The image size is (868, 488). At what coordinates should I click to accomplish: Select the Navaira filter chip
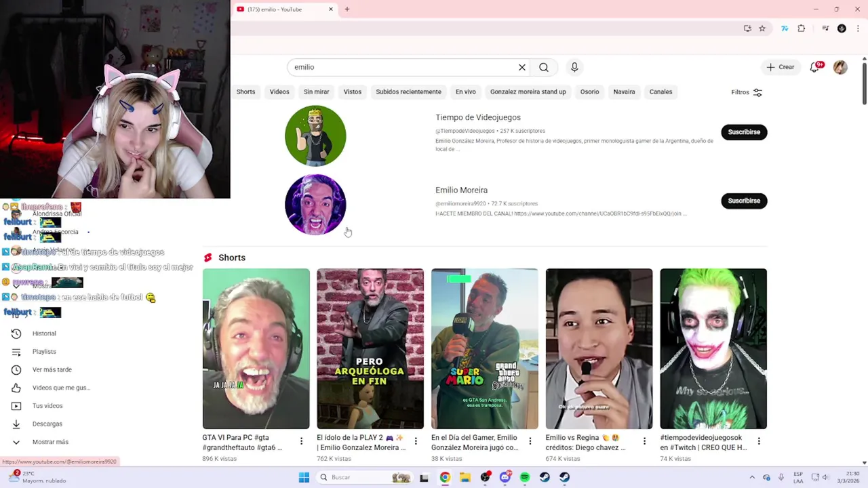(625, 91)
